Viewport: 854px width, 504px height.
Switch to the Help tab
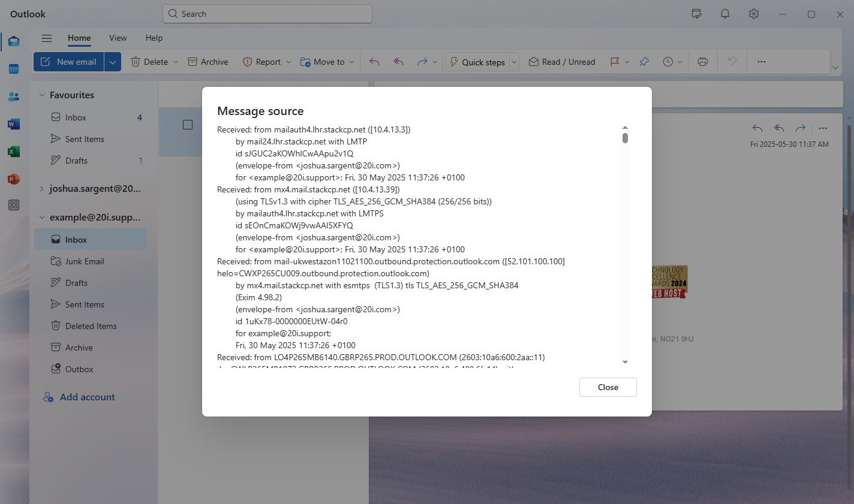pos(154,38)
